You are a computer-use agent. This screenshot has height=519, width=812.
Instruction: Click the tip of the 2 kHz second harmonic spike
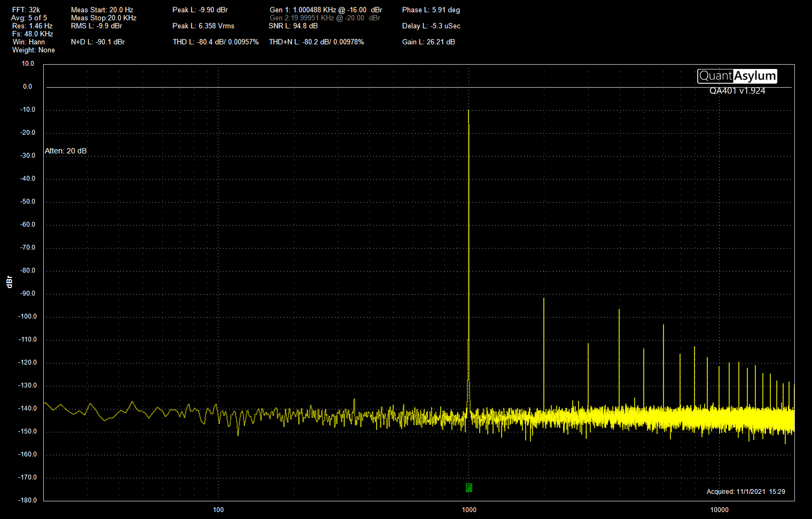[x=544, y=299]
